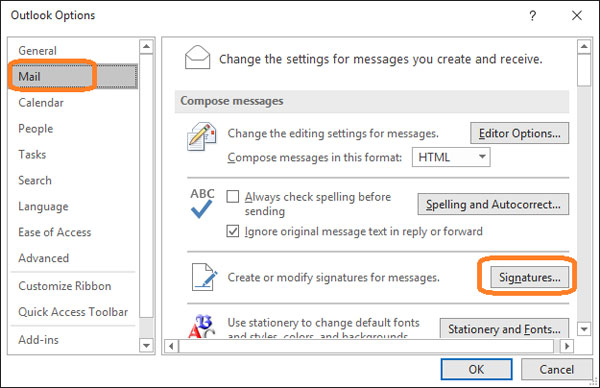Click the Cancel button

pyautogui.click(x=556, y=369)
